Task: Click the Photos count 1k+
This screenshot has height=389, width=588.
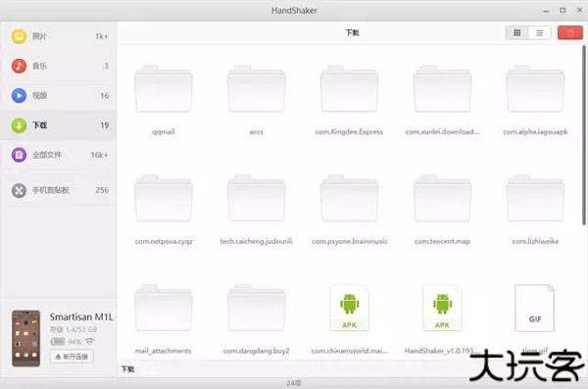Action: (102, 36)
